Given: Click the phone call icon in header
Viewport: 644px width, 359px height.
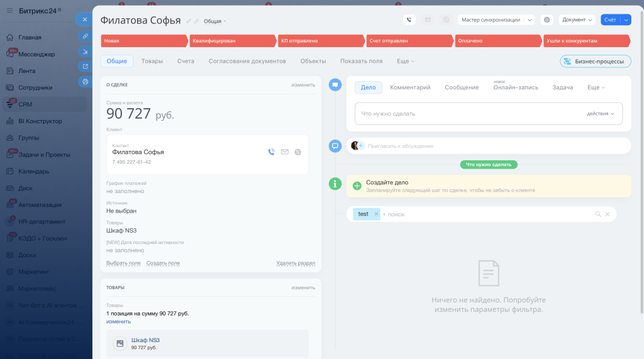Looking at the screenshot, I should (409, 19).
